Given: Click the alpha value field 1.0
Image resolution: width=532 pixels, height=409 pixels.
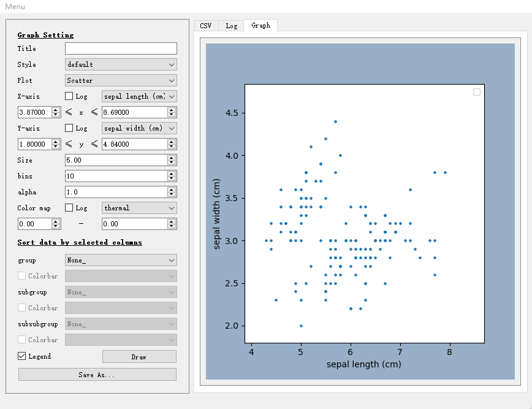Looking at the screenshot, I should 121,192.
